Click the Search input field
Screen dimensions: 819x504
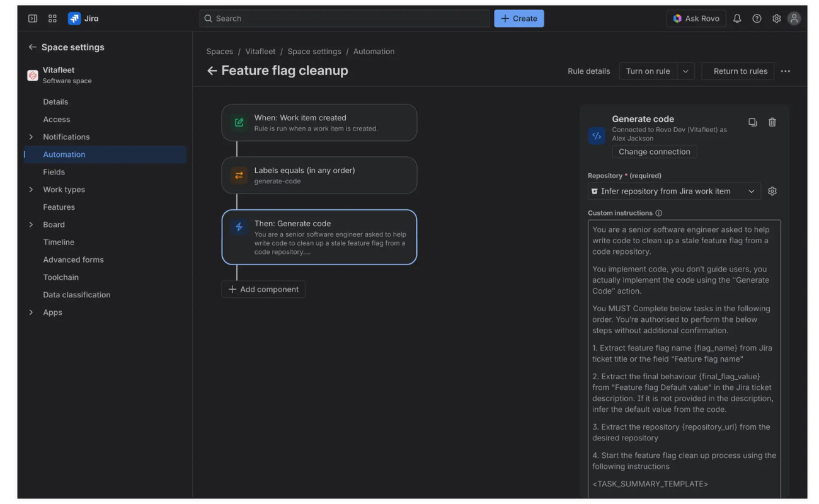click(345, 19)
